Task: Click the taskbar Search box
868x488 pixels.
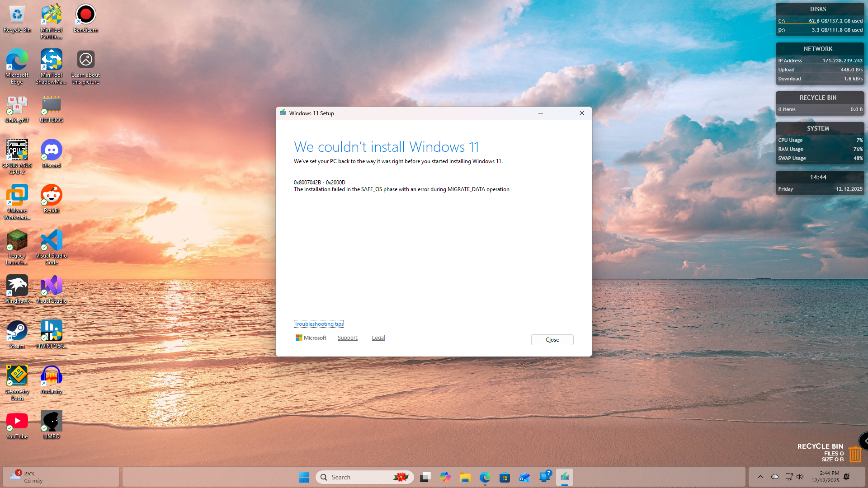Action: (x=357, y=477)
